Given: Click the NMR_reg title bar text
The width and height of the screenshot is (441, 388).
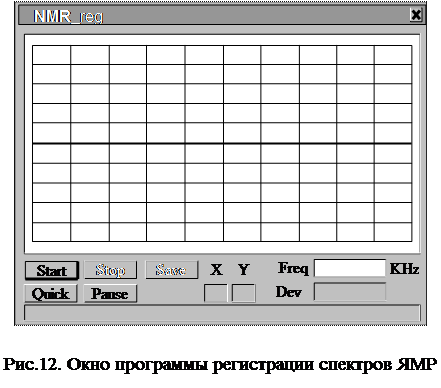Looking at the screenshot, I should pos(68,16).
